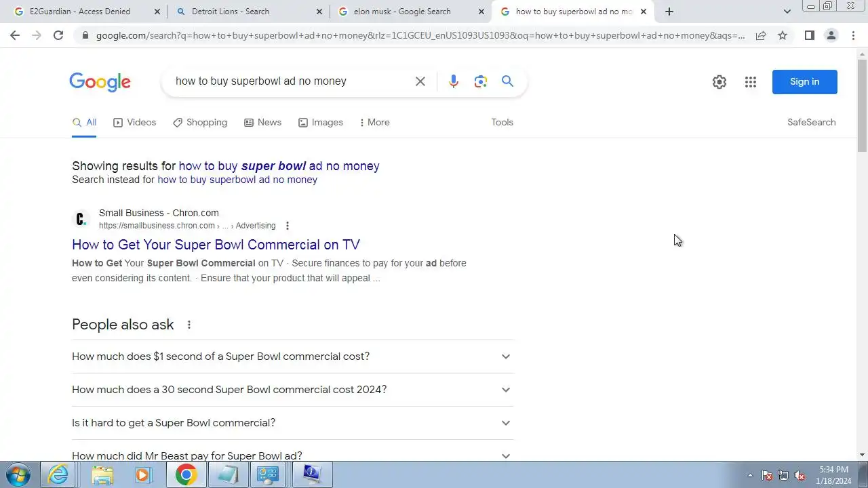
Task: Search by image with the Lens icon
Action: click(x=481, y=81)
